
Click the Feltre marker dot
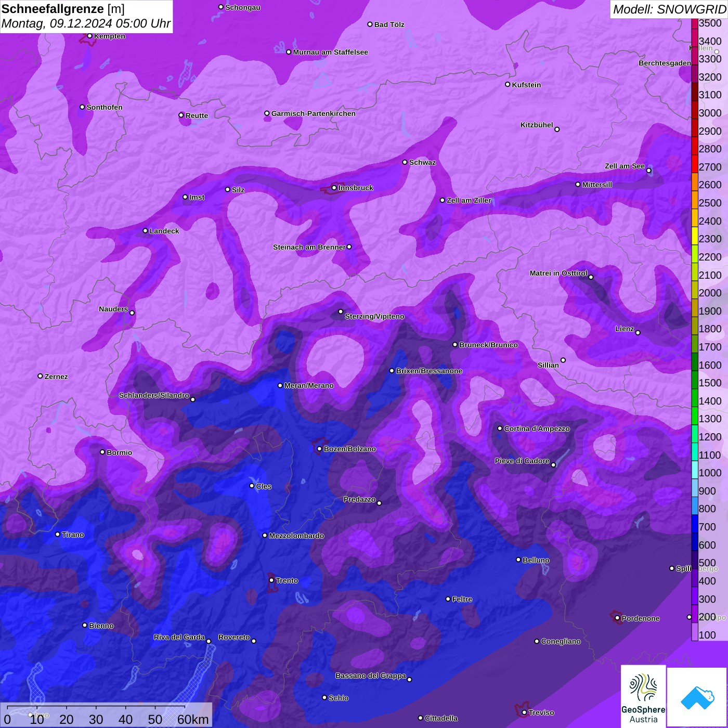(x=448, y=599)
